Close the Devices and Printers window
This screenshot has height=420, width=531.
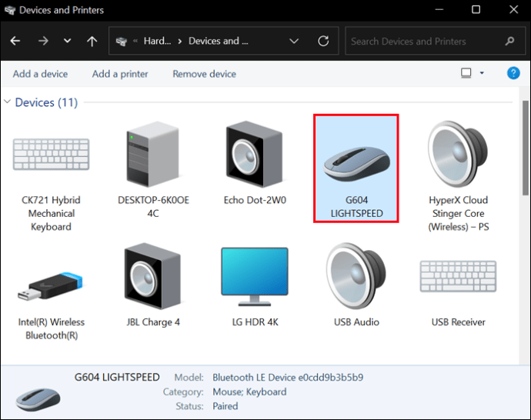coord(514,9)
